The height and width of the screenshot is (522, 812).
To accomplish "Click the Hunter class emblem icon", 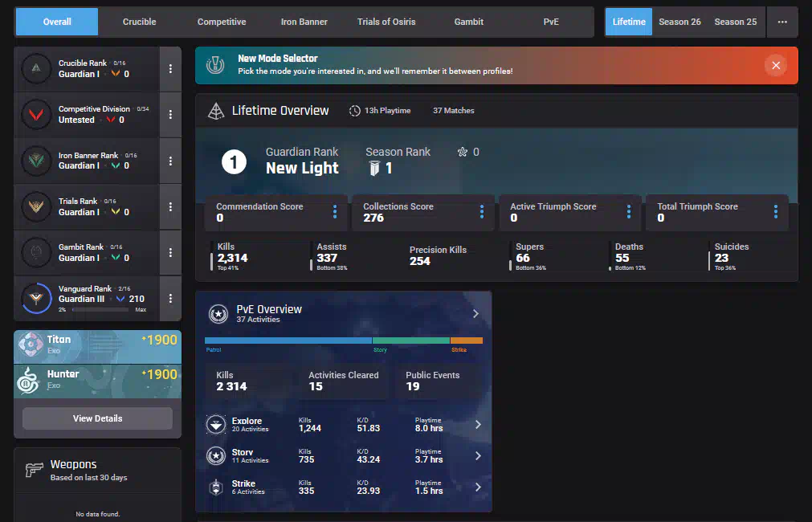I will click(28, 380).
